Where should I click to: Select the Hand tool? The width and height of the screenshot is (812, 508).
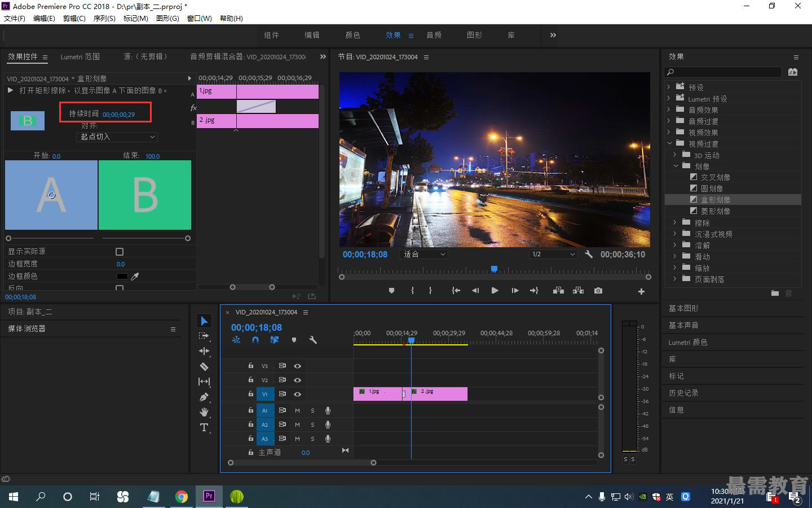tap(204, 412)
